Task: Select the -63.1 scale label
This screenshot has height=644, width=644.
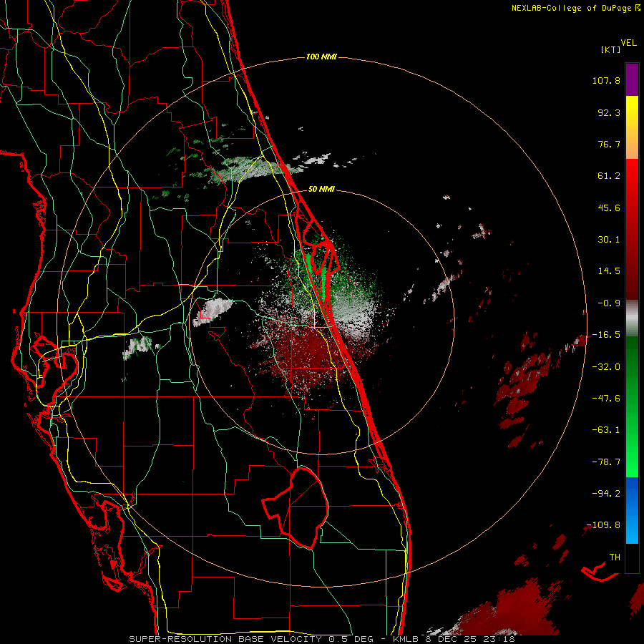Action: [x=606, y=430]
